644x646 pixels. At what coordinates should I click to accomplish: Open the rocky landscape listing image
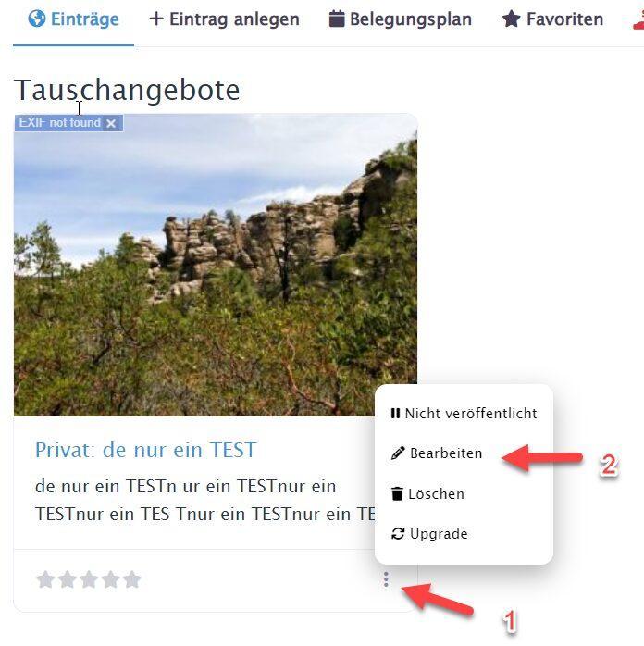click(x=216, y=265)
